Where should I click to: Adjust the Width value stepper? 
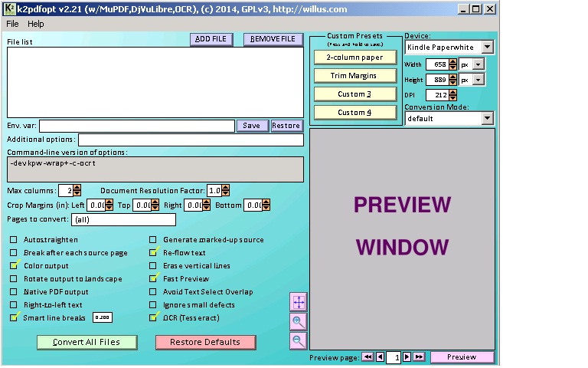(453, 64)
